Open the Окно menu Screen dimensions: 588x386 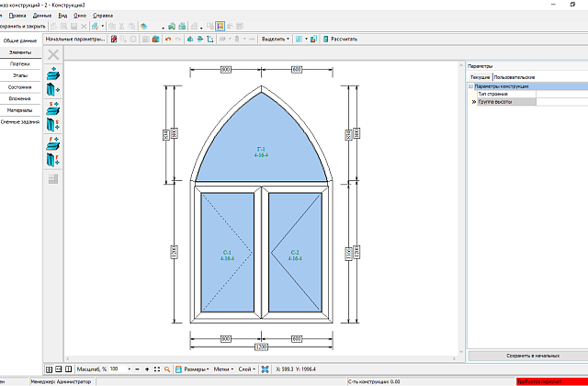coord(80,16)
